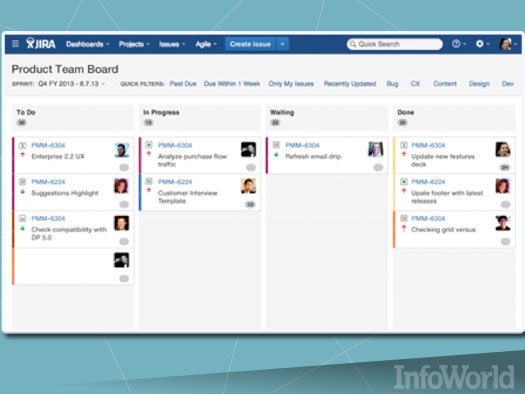Click the Waiting column count badge
525x394 pixels.
tap(275, 123)
